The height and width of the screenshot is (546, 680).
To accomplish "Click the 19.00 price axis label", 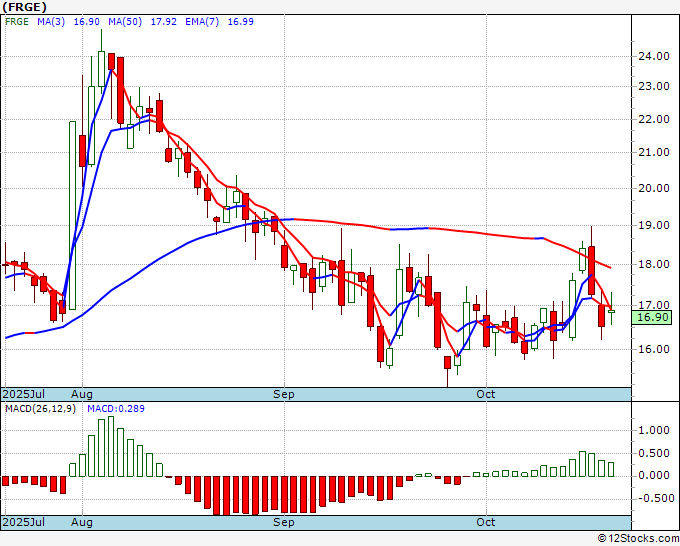I will (654, 226).
